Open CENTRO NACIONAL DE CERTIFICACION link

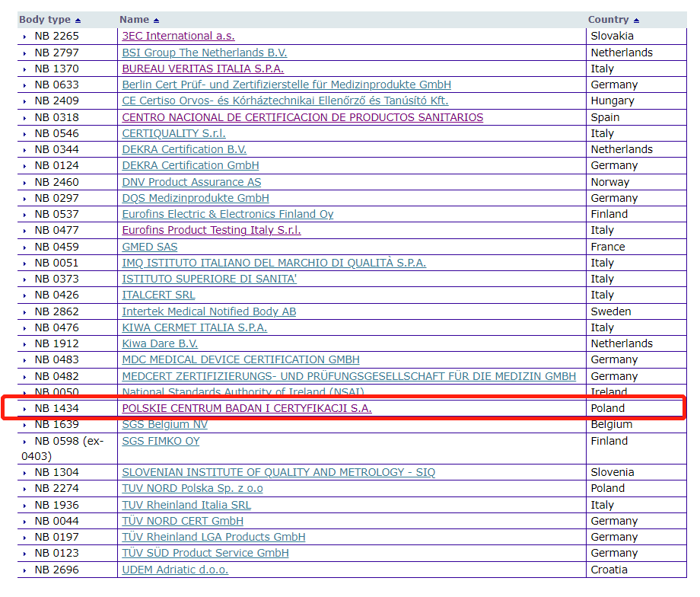(303, 117)
